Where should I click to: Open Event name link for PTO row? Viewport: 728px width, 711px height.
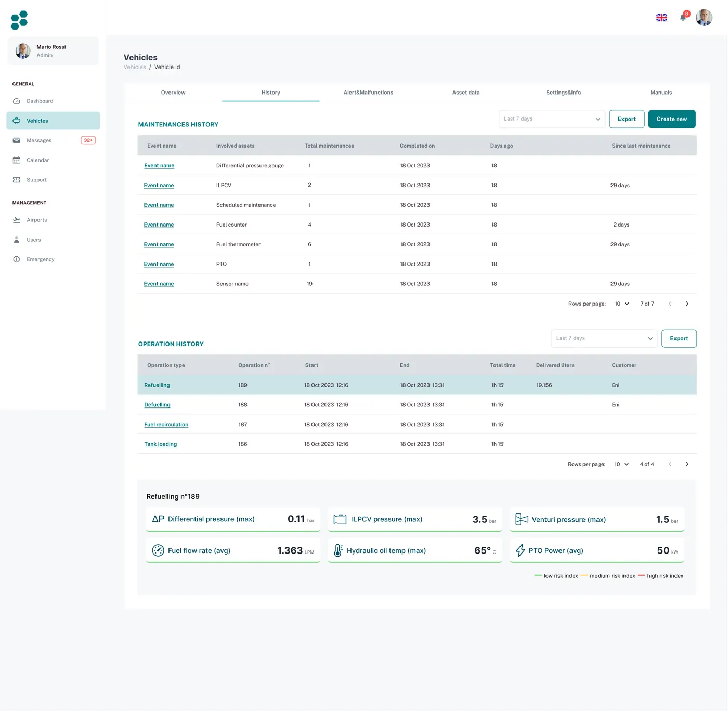tap(159, 265)
